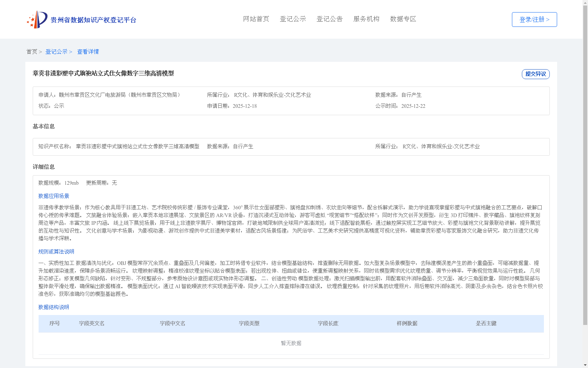This screenshot has width=588, height=368.
Task: Open the 登记公告 menu item
Action: [x=330, y=19]
